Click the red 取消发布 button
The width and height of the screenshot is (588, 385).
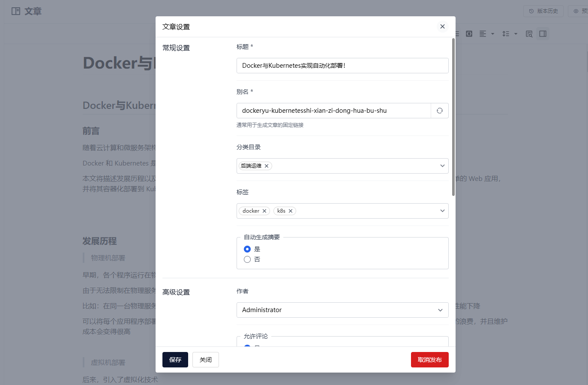(430, 360)
